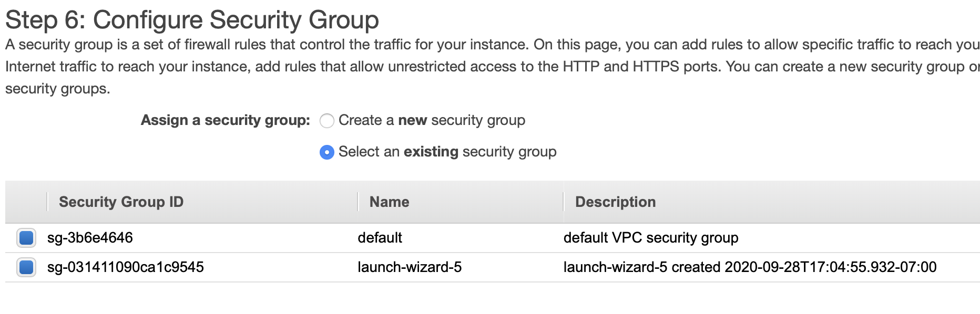The width and height of the screenshot is (980, 314).
Task: Click the Name column header
Action: point(389,202)
